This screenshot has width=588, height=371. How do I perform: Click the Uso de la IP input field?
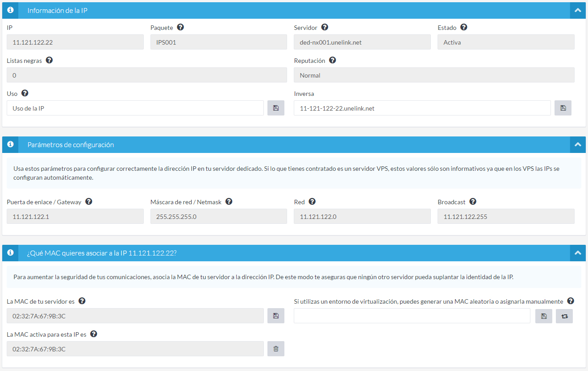tap(135, 108)
